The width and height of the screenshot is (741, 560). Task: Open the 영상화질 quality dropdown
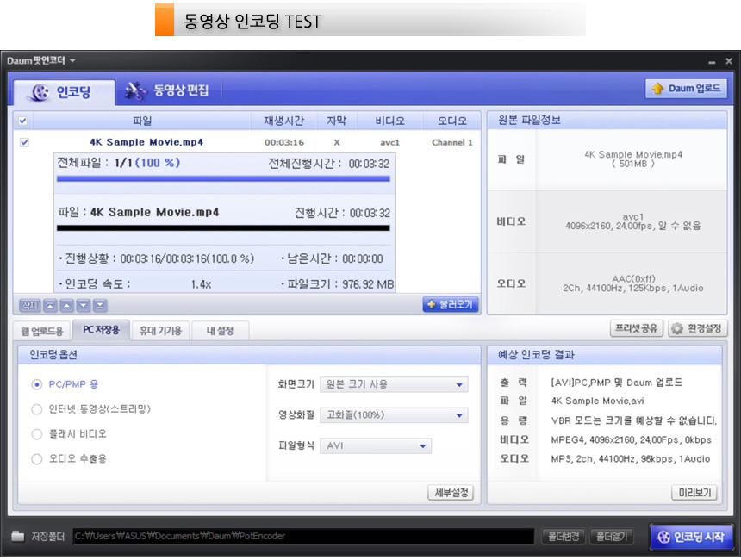point(394,415)
